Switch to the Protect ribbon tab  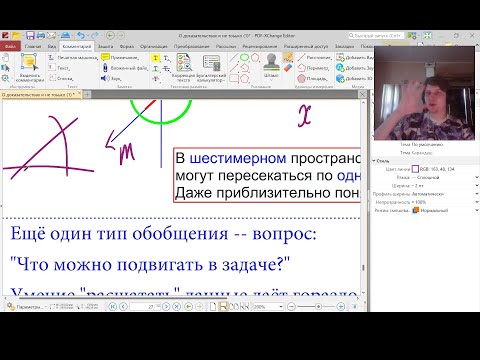(106, 46)
